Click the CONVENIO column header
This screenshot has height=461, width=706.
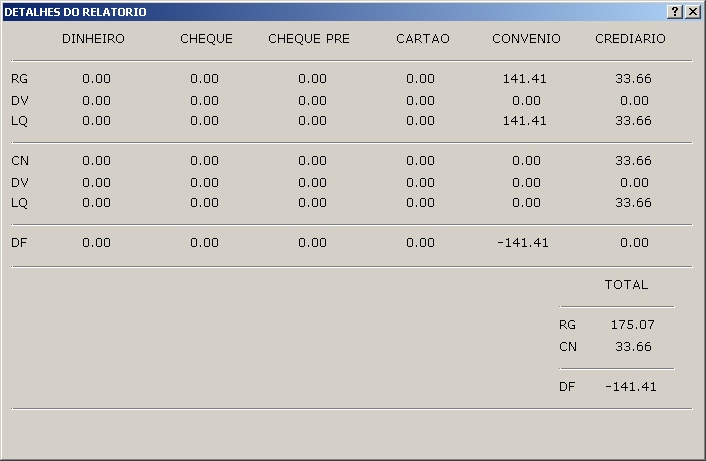[x=526, y=39]
